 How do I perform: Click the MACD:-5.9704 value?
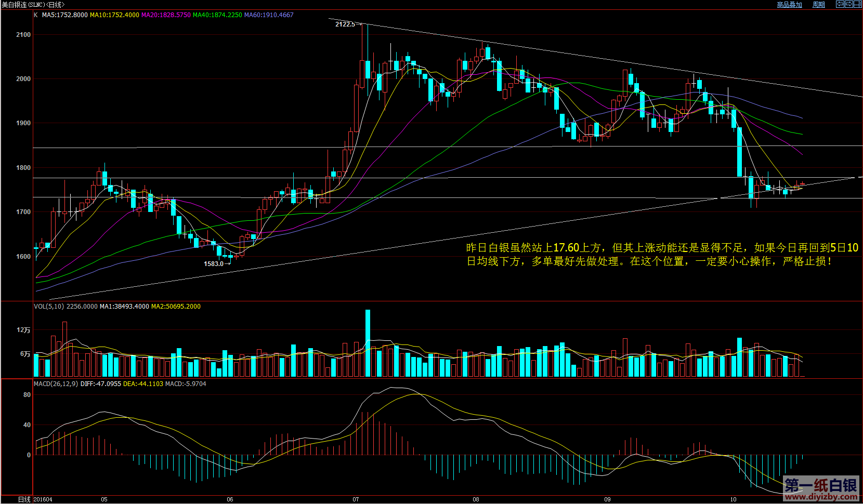click(186, 384)
